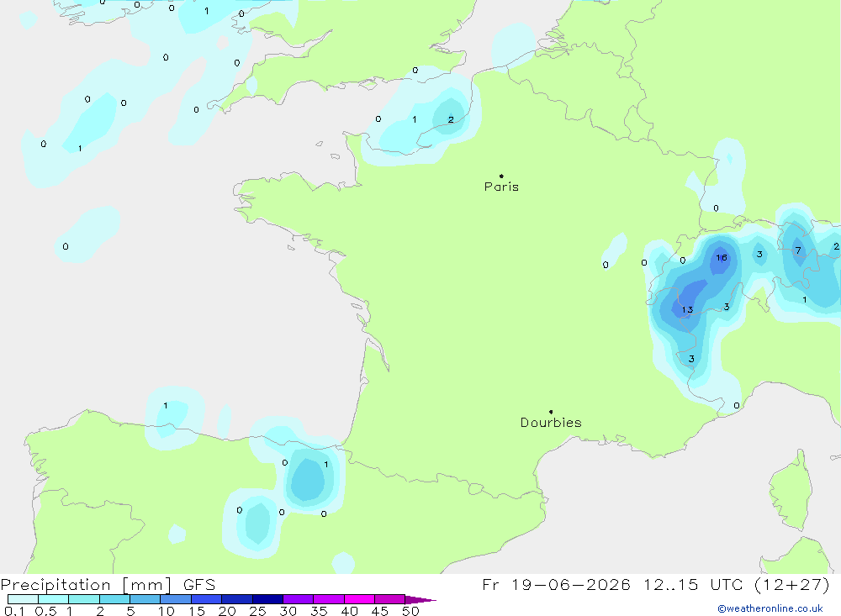Click the legend label 15
Image resolution: width=841 pixels, height=616 pixels.
tap(197, 611)
